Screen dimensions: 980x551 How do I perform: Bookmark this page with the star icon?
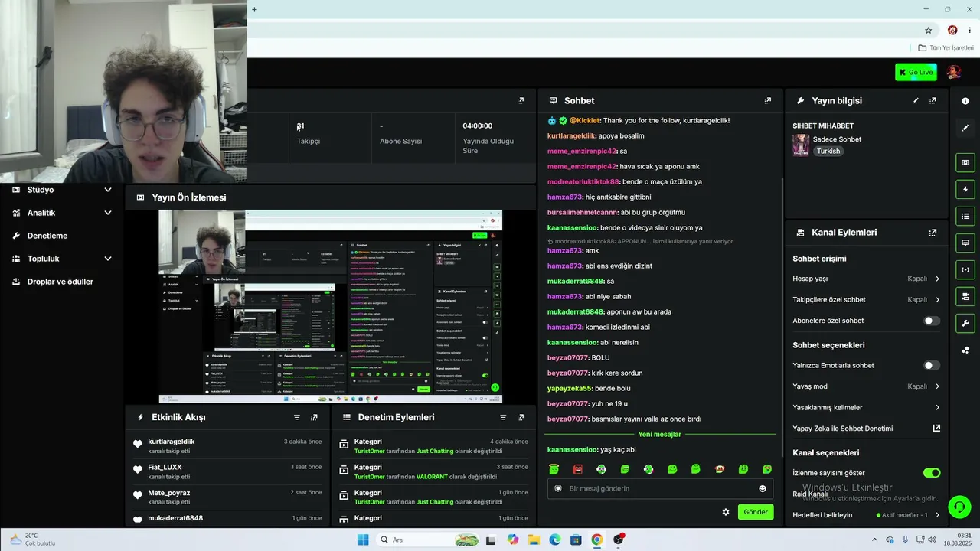pyautogui.click(x=929, y=31)
